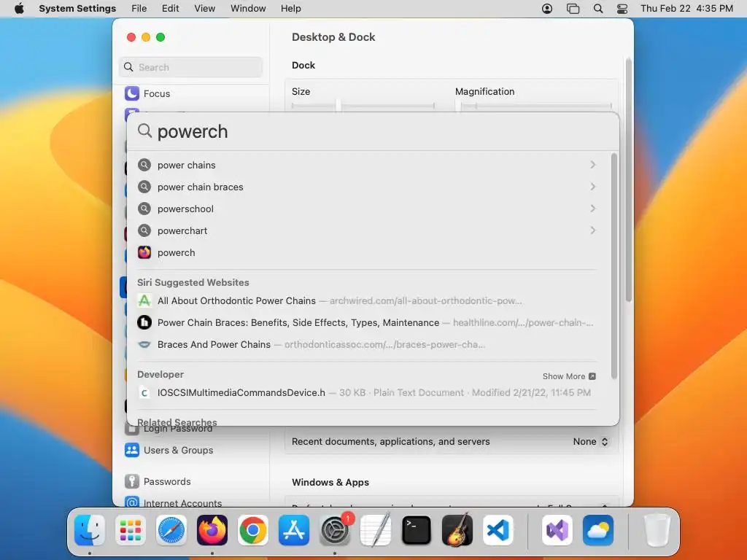The image size is (747, 560).
Task: Click Show More in Developer section
Action: [x=569, y=376]
